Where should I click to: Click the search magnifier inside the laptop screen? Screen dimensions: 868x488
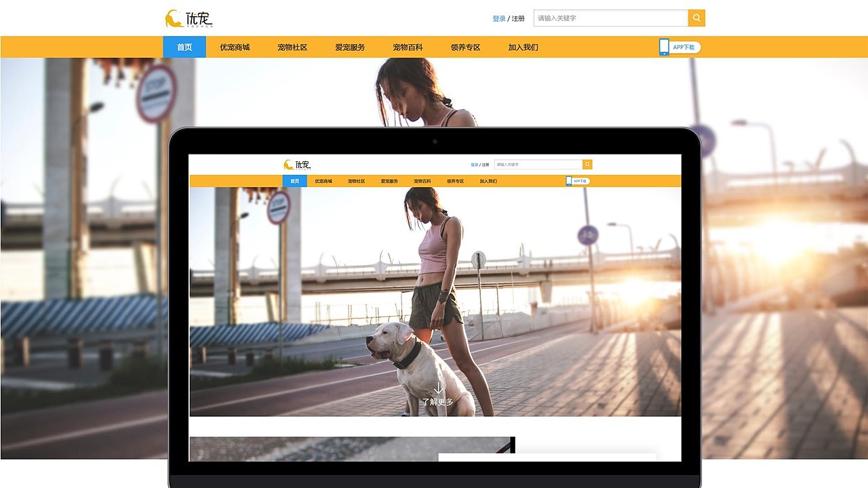[587, 164]
